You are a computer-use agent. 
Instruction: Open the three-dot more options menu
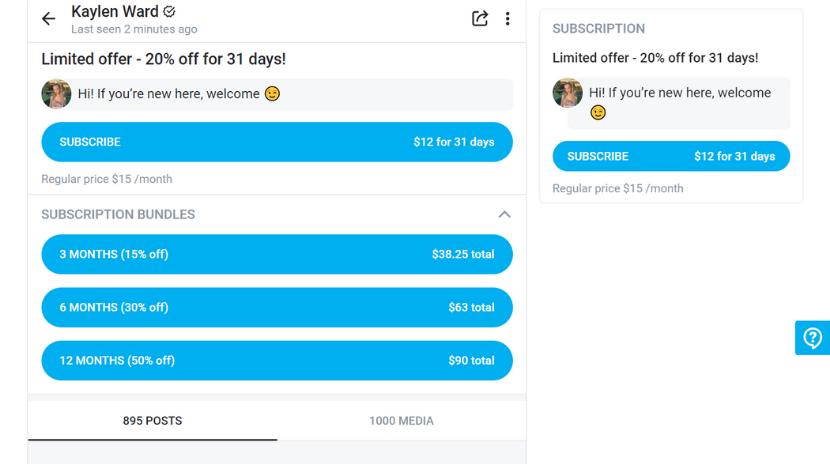point(508,18)
